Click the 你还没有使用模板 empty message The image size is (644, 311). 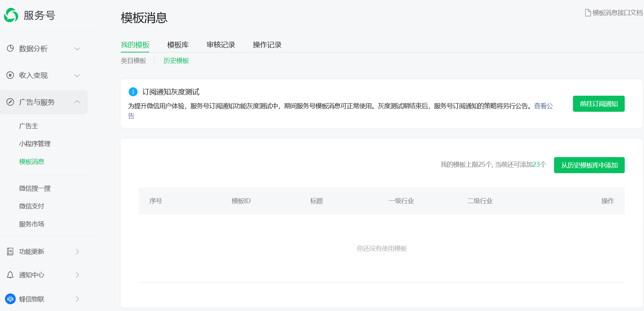coord(382,248)
